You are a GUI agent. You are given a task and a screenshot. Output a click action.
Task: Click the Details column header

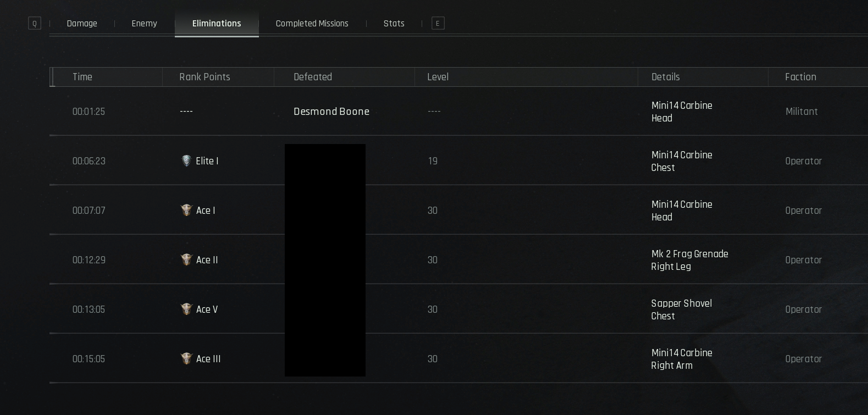[x=665, y=77]
